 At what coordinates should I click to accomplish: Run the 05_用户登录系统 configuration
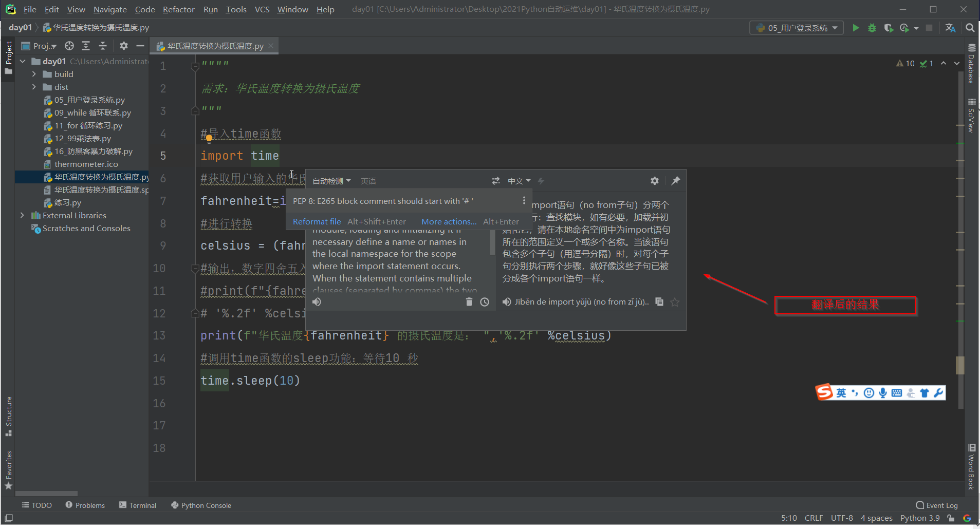click(x=856, y=28)
